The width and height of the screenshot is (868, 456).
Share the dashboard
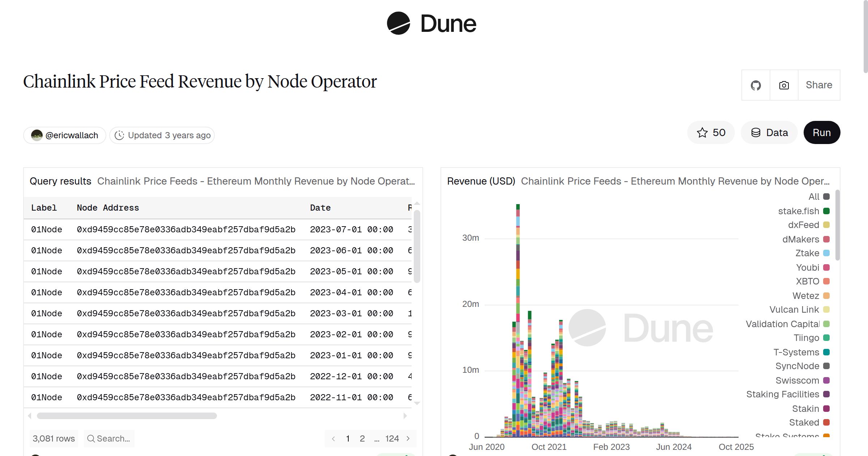point(819,85)
